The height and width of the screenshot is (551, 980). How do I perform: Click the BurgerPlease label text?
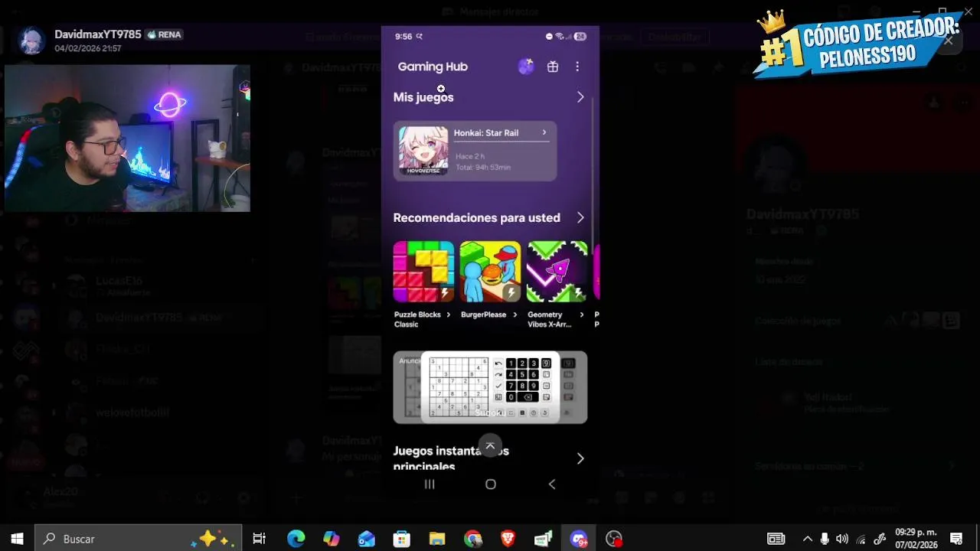(483, 315)
